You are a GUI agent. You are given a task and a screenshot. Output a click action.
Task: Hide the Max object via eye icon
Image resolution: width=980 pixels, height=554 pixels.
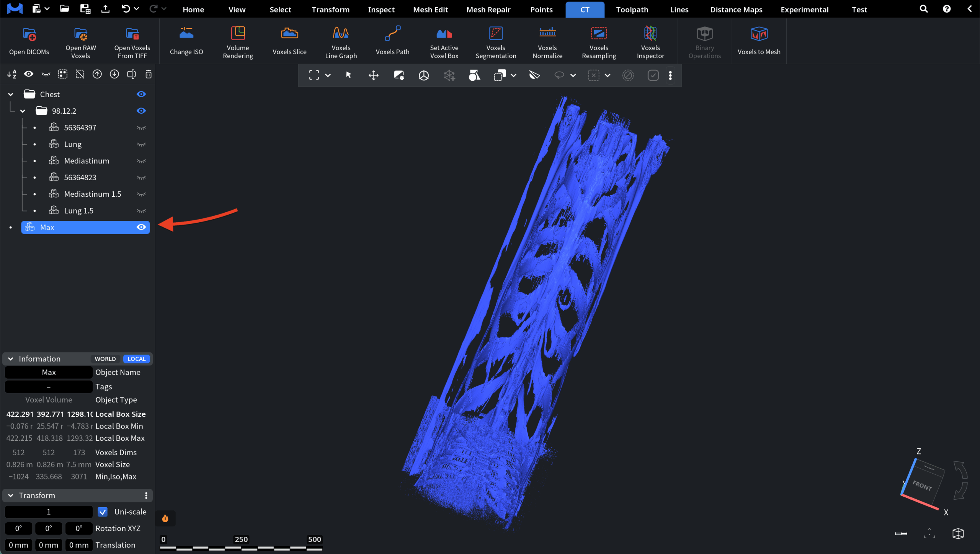(x=141, y=227)
